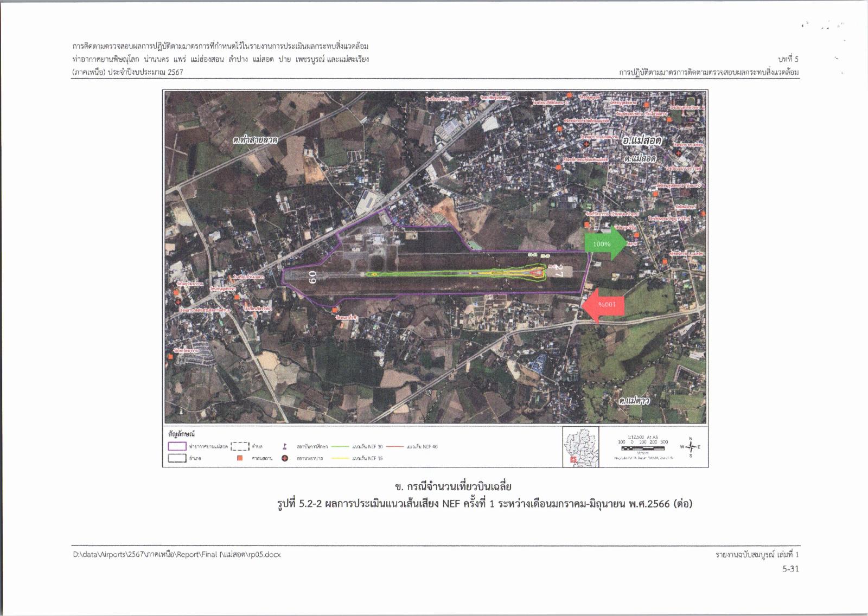Screen dimensions: 868x616
Task: Click the orange religious site legend square
Action: pos(239,459)
